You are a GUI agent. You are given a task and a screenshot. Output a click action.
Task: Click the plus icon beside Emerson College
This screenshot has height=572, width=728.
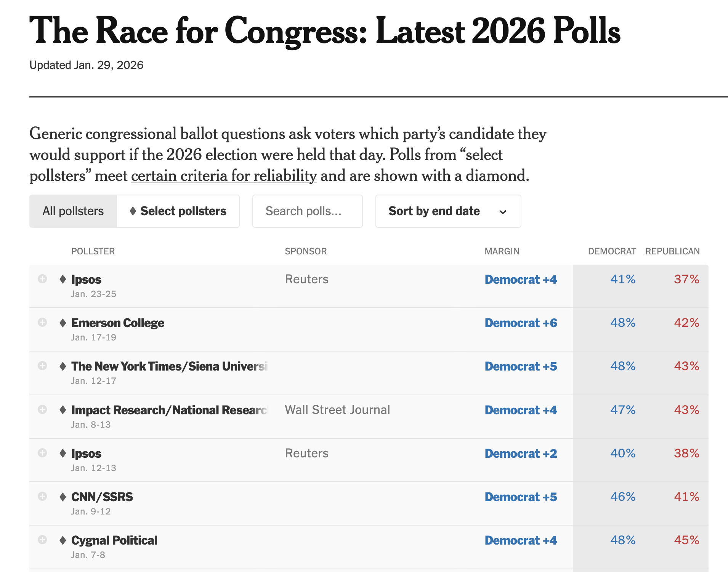[x=42, y=322]
